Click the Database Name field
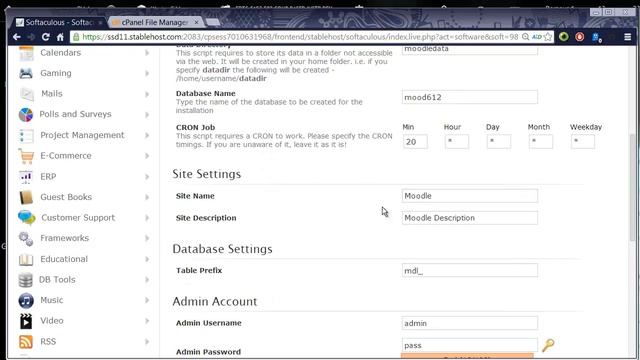Image resolution: width=640 pixels, height=360 pixels. 469,97
